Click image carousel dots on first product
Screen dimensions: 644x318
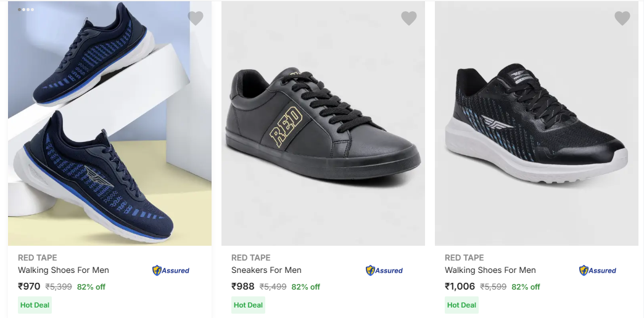(x=26, y=10)
